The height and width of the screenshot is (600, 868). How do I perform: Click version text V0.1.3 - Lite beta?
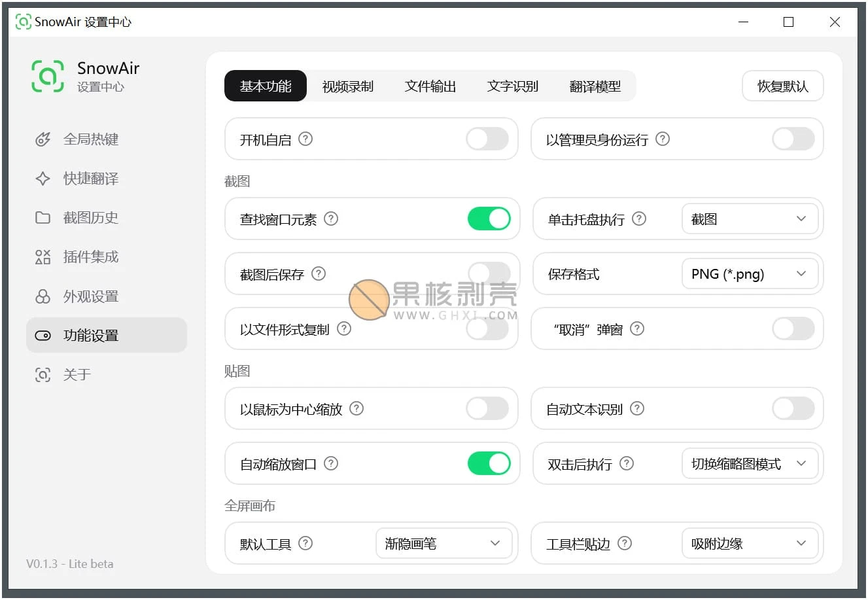pyautogui.click(x=70, y=563)
